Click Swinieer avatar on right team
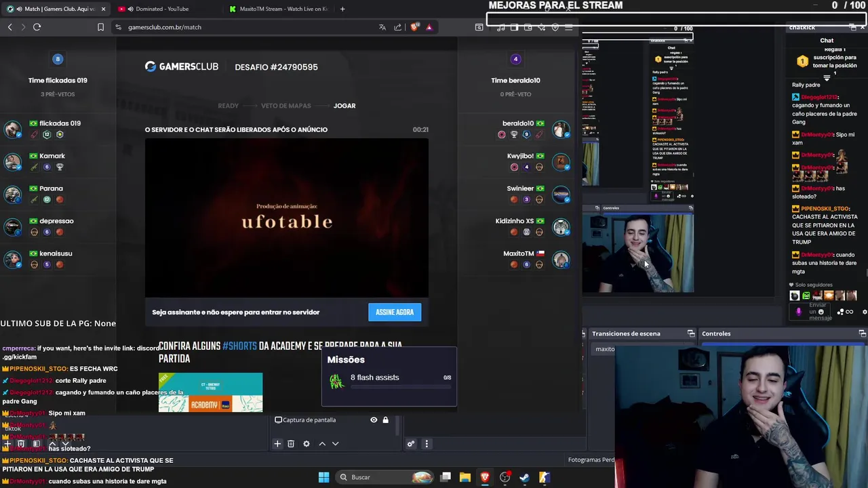 [561, 195]
